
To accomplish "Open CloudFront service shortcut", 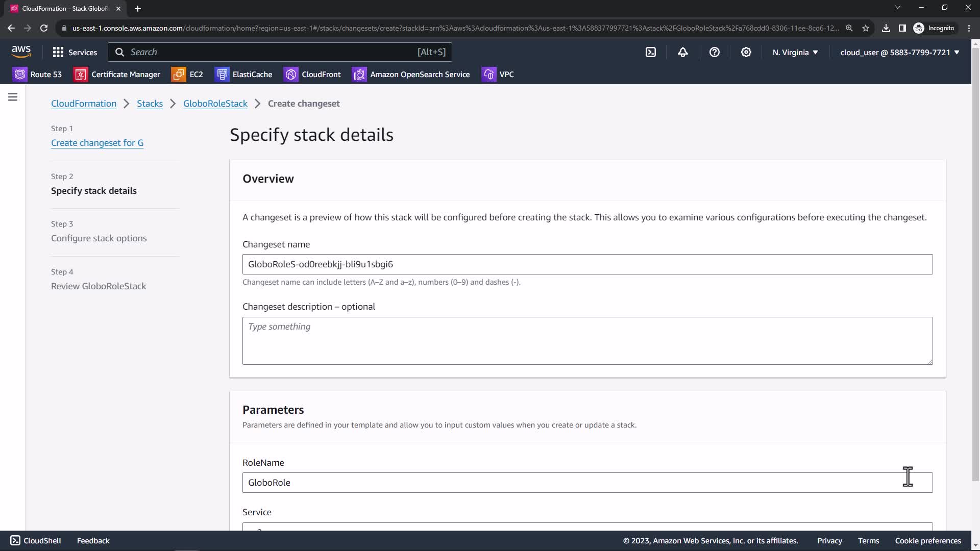I will 312,74.
